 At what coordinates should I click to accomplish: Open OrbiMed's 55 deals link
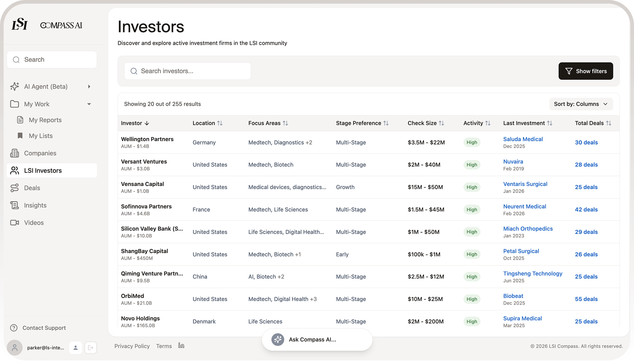pos(586,299)
